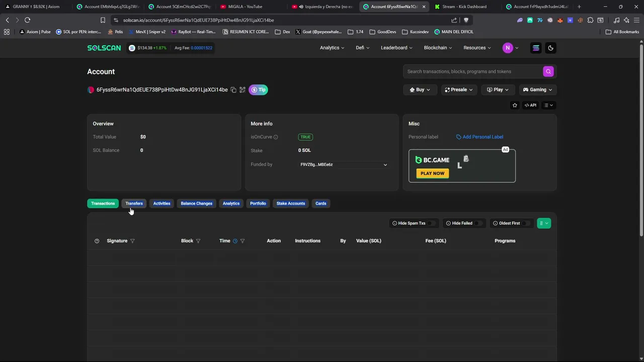
Task: Open the list options dropdown beside API
Action: point(548,105)
